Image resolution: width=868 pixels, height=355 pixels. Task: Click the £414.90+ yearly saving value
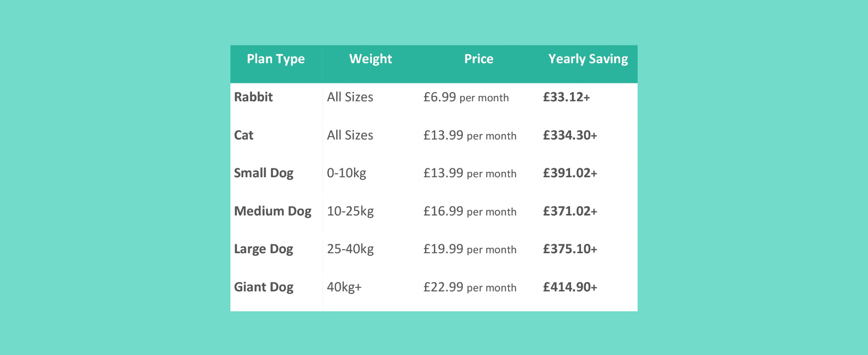tap(570, 287)
